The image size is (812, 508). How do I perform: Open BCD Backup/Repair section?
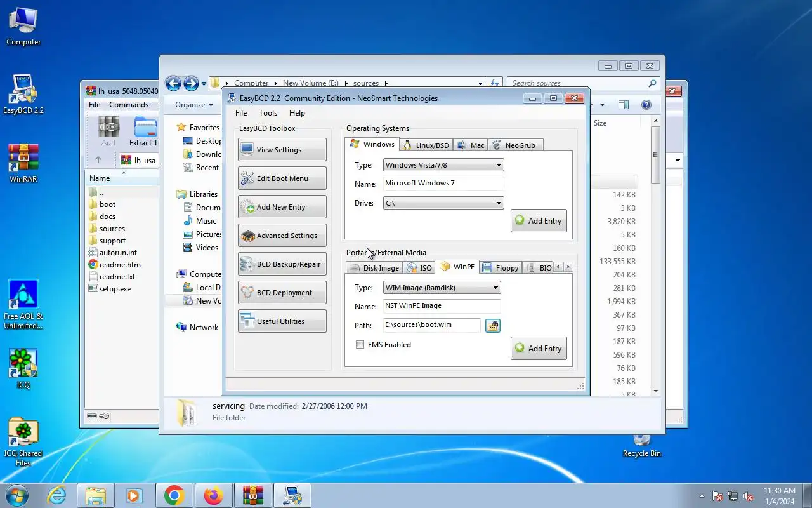tap(282, 264)
